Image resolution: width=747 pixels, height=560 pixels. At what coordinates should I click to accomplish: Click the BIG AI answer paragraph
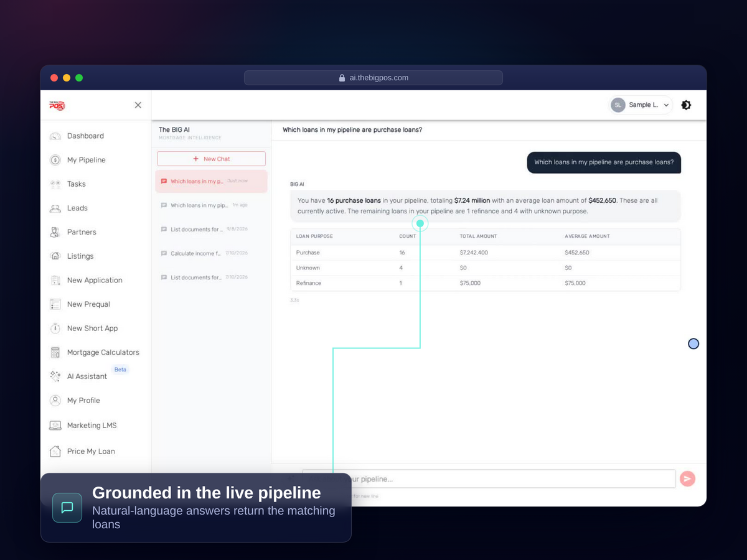click(x=485, y=206)
